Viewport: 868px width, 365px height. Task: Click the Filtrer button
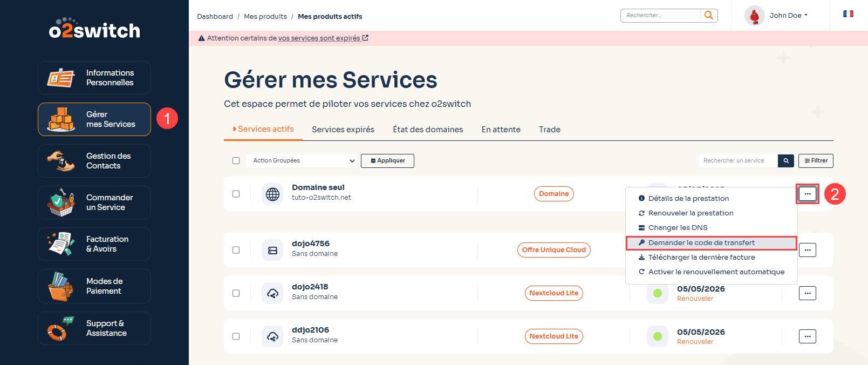pyautogui.click(x=816, y=160)
